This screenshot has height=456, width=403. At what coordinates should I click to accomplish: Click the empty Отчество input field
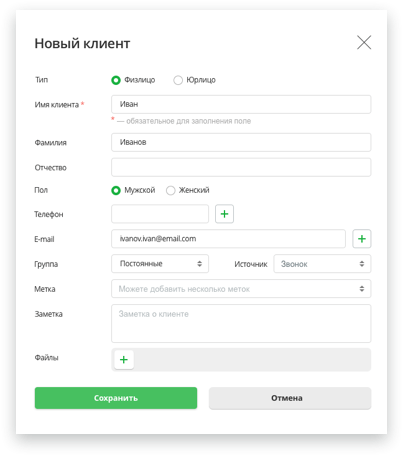[241, 167]
